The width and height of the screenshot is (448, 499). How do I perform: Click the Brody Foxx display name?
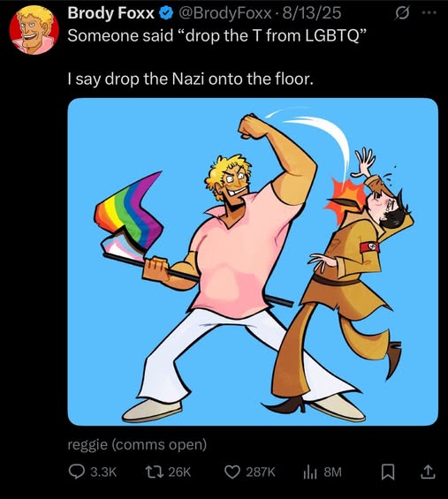[x=110, y=13]
